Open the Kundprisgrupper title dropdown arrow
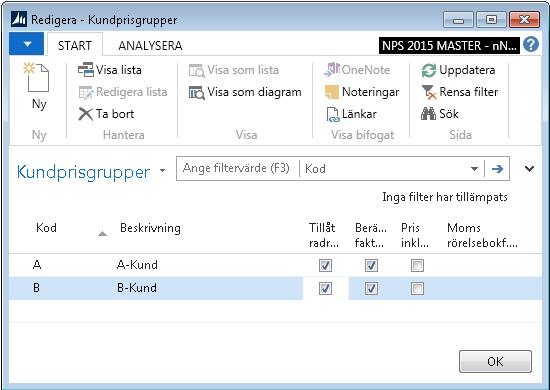 click(162, 171)
